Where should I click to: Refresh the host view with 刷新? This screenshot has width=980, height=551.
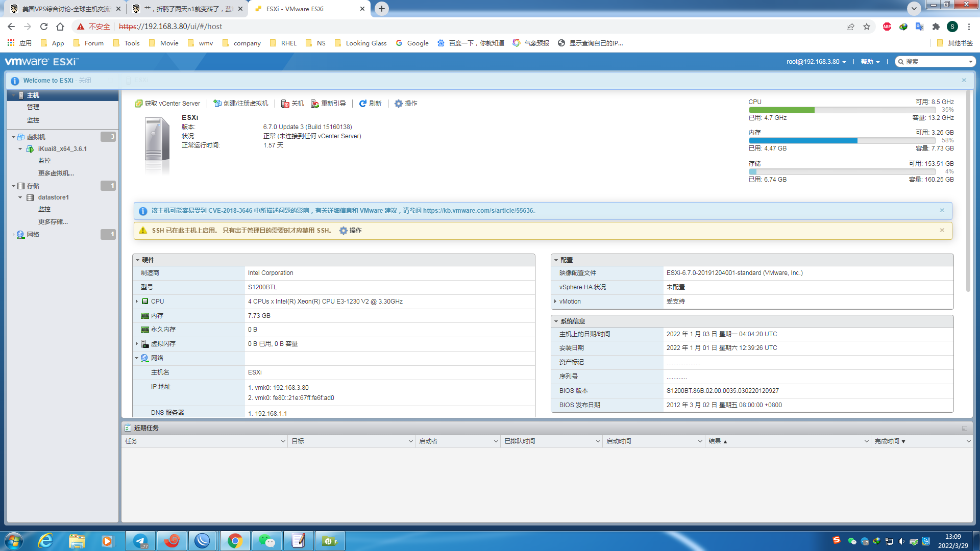coord(370,104)
